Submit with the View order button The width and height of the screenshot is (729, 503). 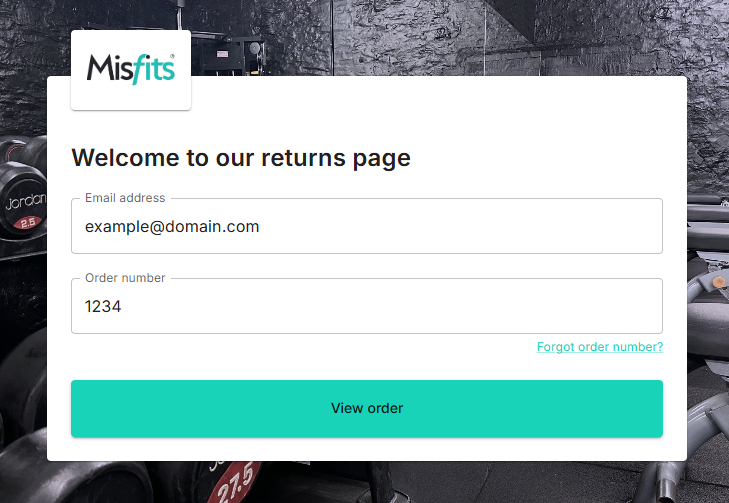[367, 409]
